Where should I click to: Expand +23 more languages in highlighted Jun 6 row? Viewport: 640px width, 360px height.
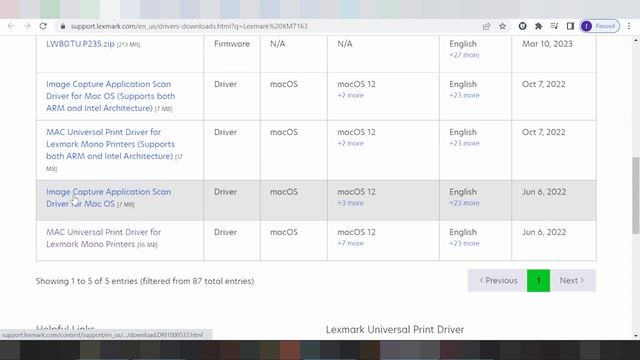pos(464,203)
